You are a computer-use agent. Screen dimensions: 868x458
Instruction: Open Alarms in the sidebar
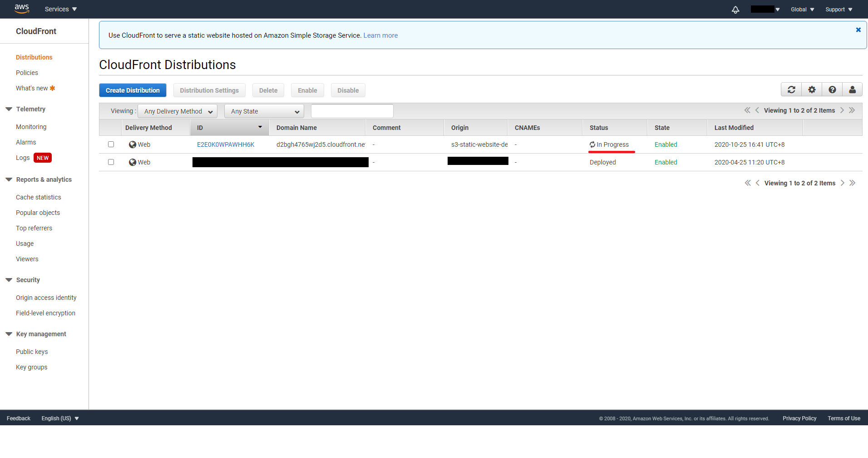[26, 142]
